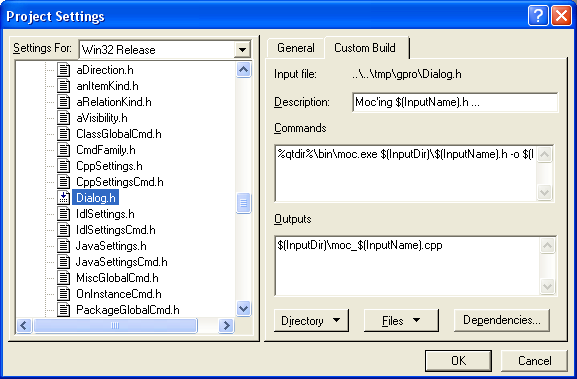Switch to the General tab
Screen dimensions: 577x379
tap(296, 48)
